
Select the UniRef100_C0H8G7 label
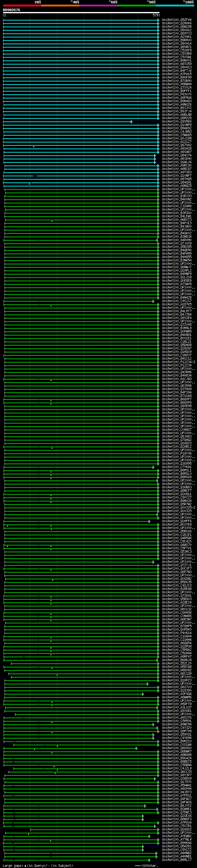[x=177, y=430]
